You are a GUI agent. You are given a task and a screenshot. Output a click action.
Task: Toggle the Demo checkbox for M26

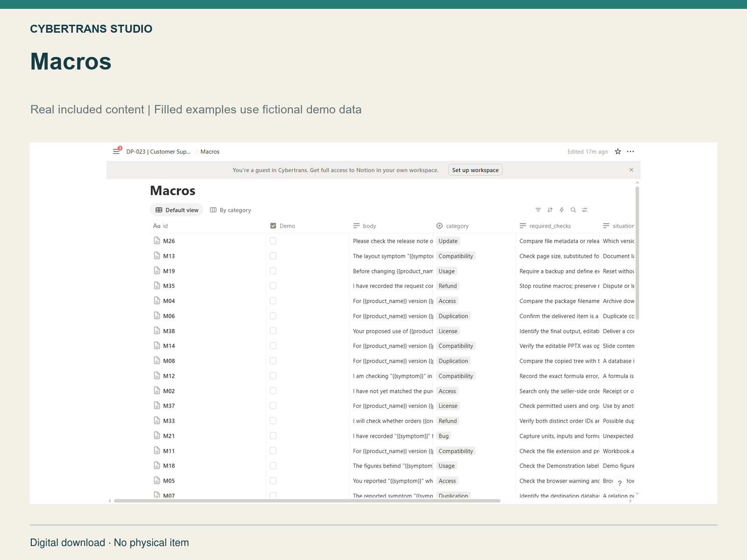point(273,241)
